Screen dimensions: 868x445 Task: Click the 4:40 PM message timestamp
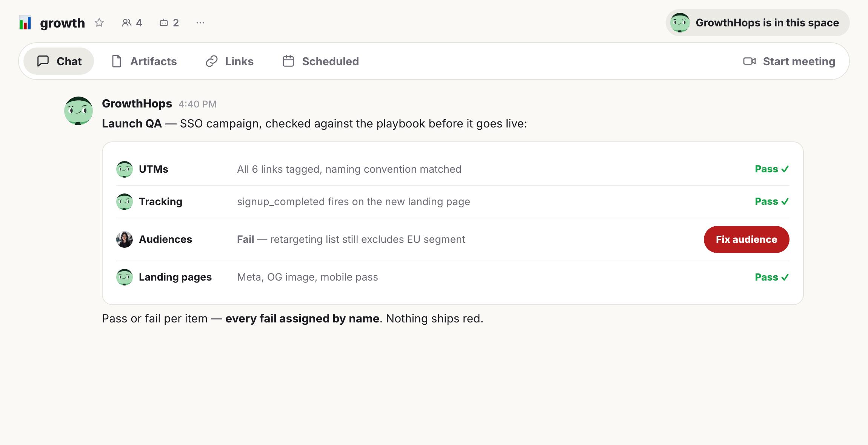pos(197,104)
